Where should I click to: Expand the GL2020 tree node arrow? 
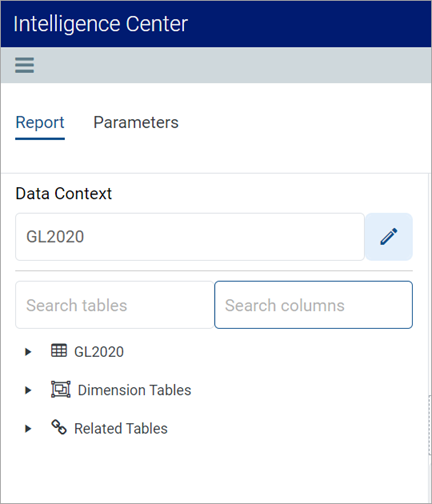(28, 352)
